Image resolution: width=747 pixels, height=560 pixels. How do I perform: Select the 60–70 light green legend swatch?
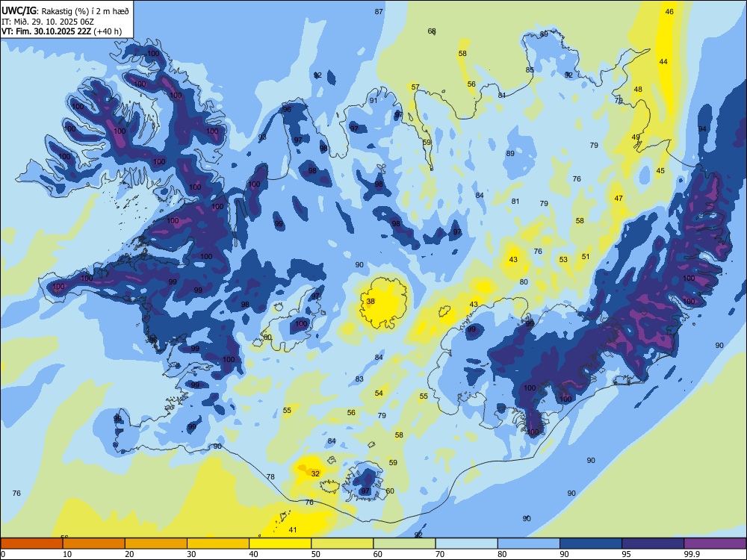[404, 544]
